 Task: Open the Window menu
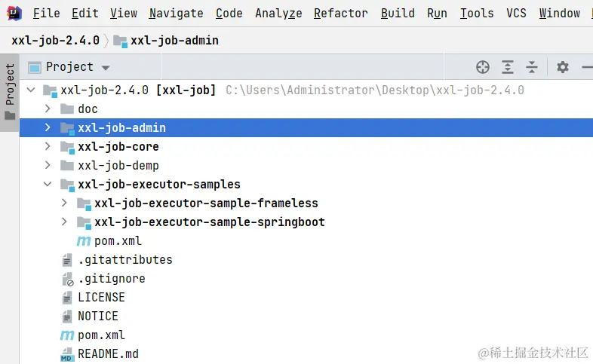click(559, 14)
